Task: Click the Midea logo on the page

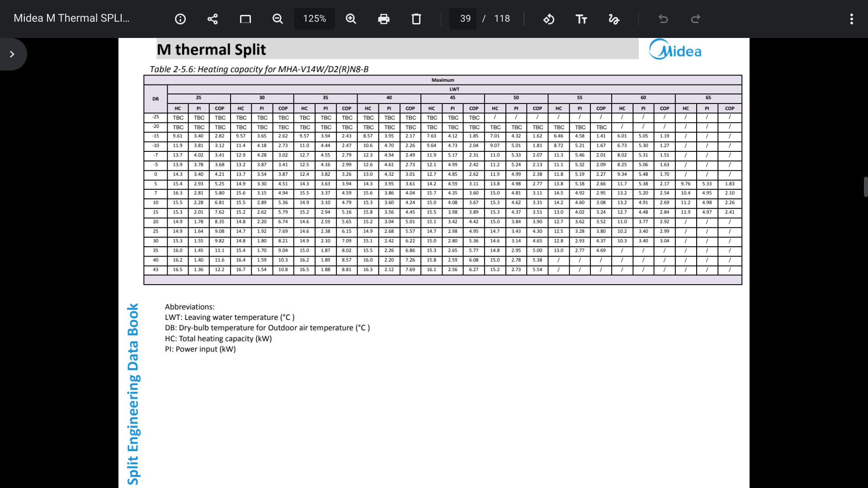Action: click(675, 50)
